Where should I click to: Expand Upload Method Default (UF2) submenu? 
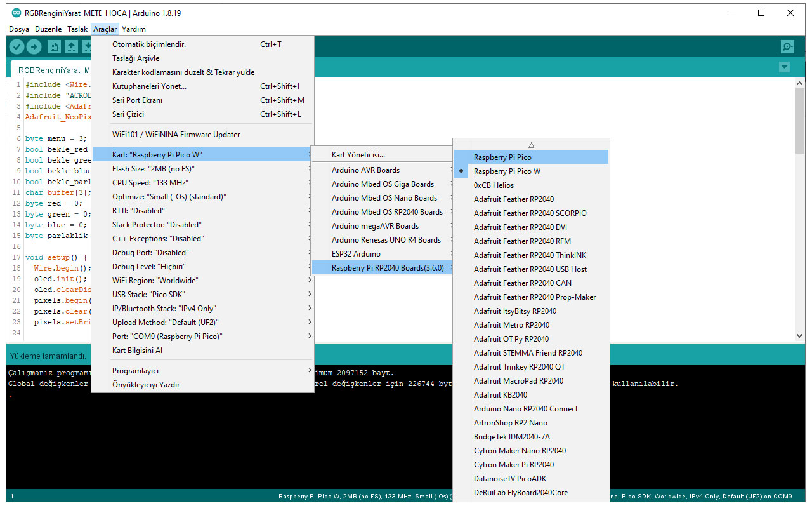coord(202,323)
